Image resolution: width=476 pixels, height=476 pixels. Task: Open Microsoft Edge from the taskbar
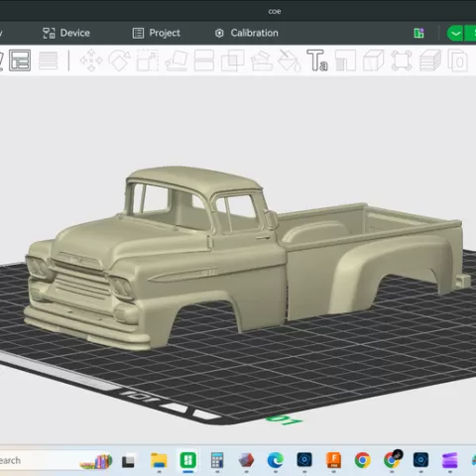[276, 460]
